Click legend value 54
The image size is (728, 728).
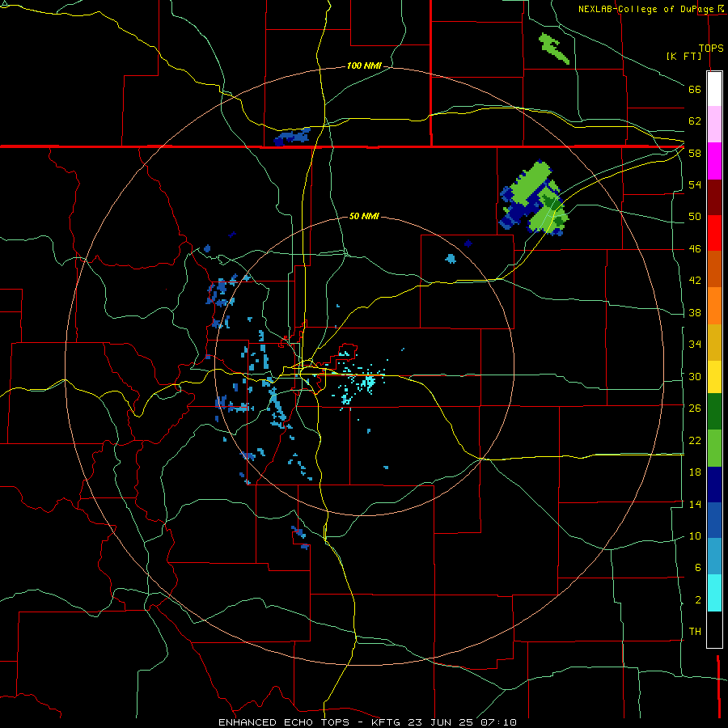[x=695, y=184]
